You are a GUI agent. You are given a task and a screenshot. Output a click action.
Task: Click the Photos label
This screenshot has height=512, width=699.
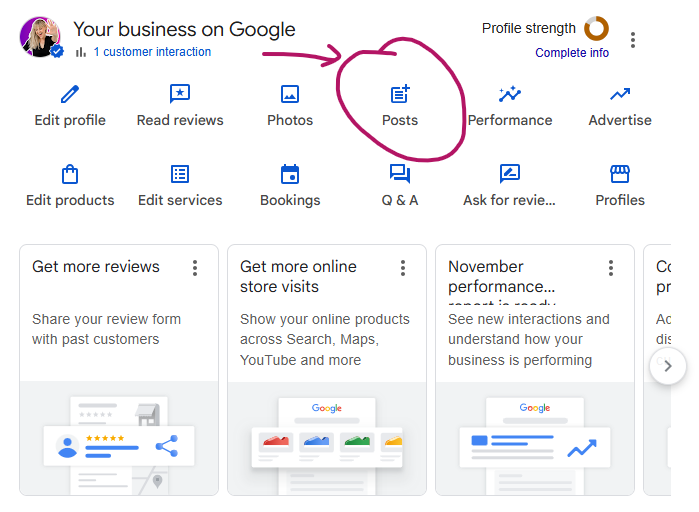pos(290,120)
